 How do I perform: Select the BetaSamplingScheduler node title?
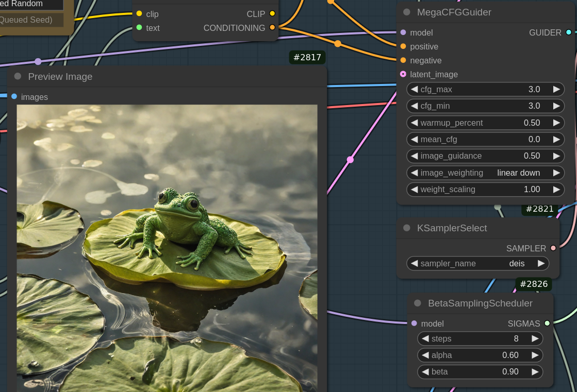(x=480, y=303)
